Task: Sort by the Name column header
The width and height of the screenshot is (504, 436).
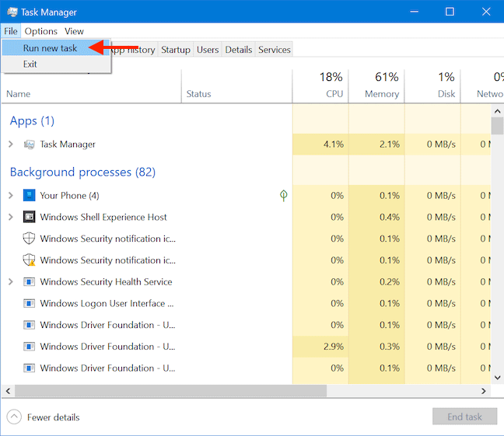Action: (91, 87)
